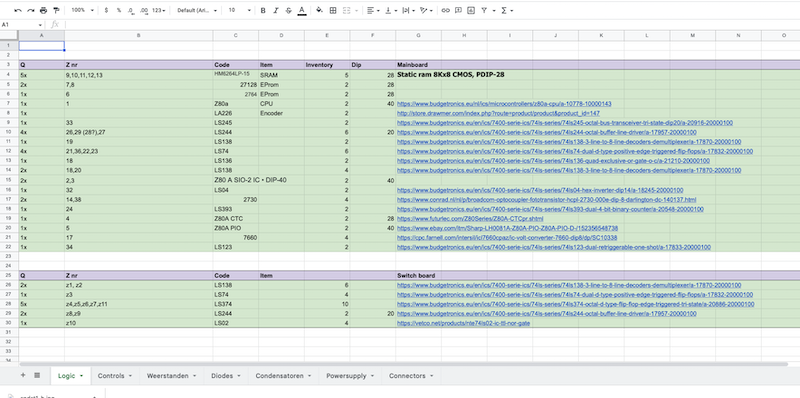Viewport: 800px width, 398px height.
Task: Open the ebay Z80A-PIO link
Action: (507, 228)
